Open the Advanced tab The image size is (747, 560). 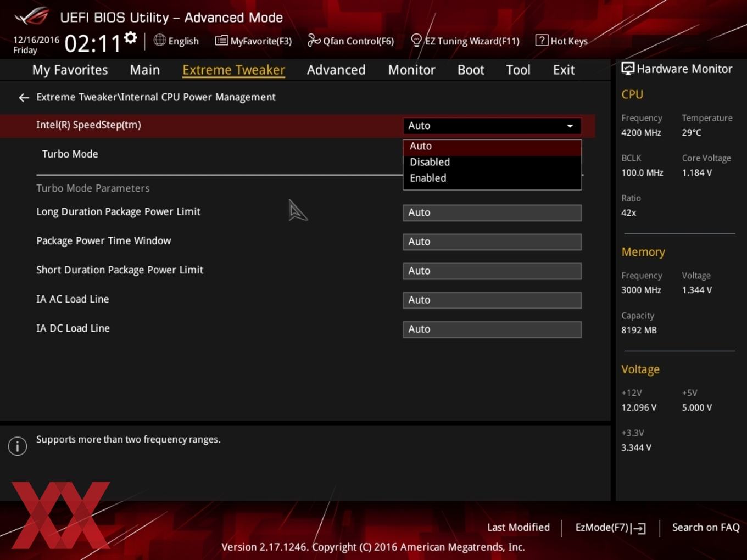pos(336,70)
